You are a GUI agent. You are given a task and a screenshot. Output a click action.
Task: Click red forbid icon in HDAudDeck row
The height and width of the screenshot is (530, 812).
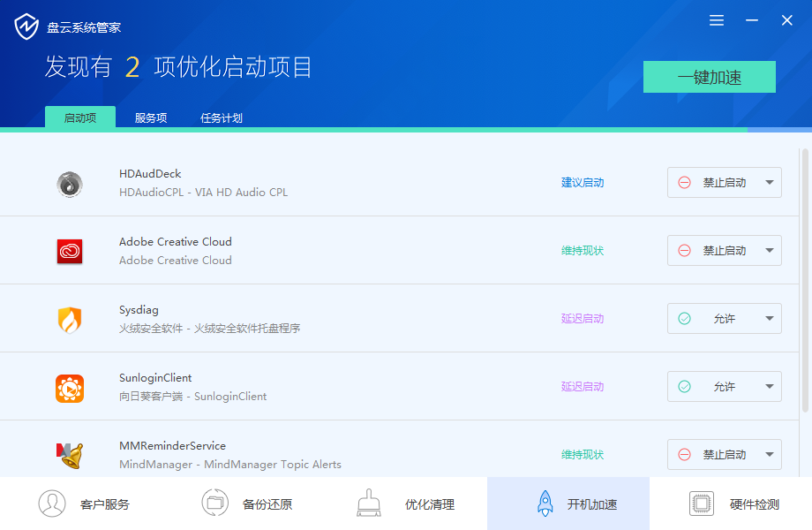click(x=684, y=182)
